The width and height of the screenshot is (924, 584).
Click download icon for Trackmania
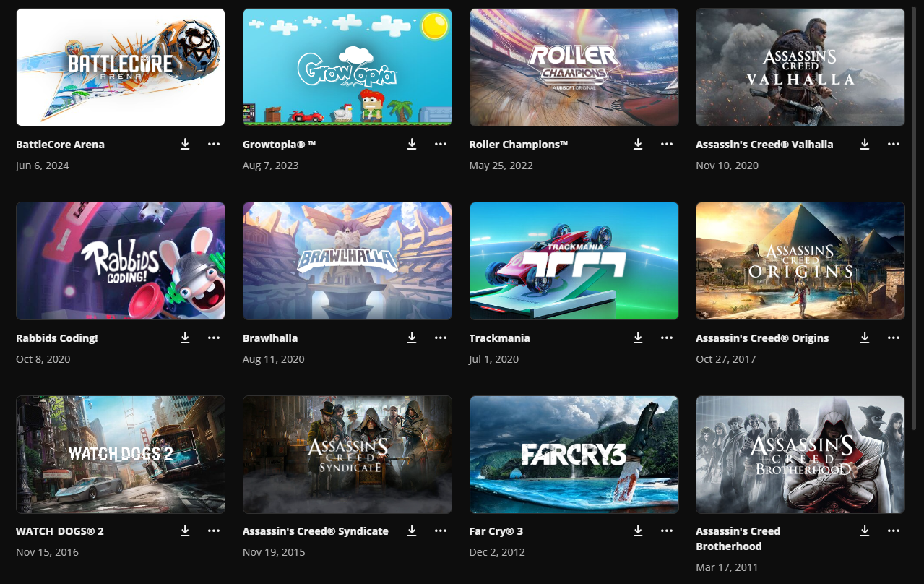[638, 338]
